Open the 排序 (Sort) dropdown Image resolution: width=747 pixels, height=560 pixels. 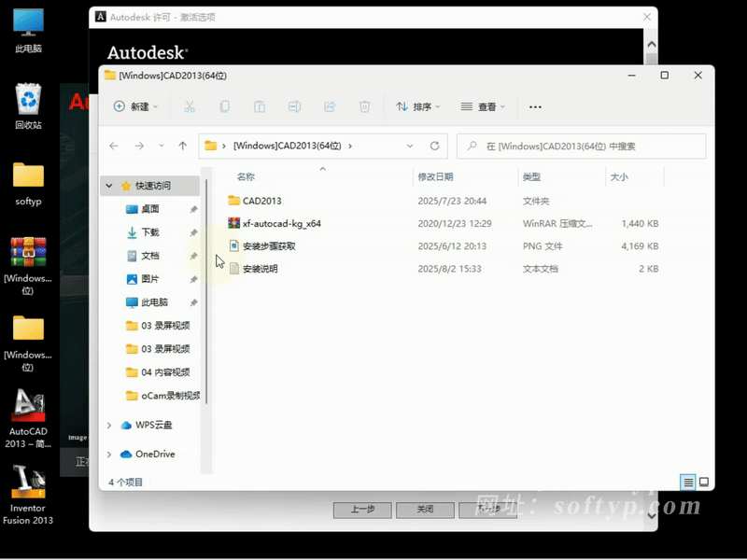(x=417, y=106)
